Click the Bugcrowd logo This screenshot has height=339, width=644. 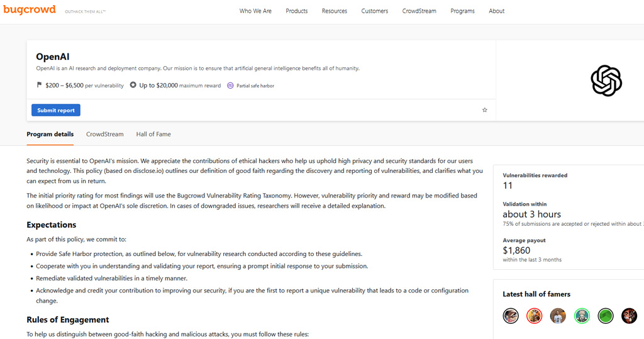point(30,10)
